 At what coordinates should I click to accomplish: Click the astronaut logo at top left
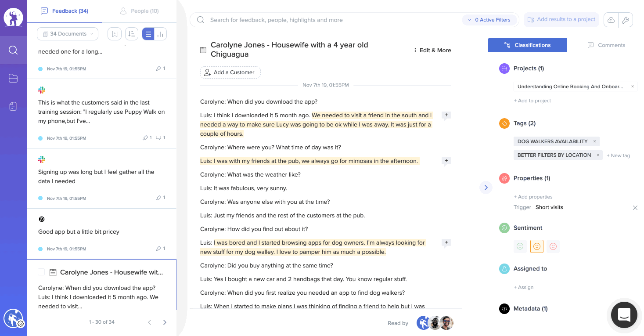[13, 18]
